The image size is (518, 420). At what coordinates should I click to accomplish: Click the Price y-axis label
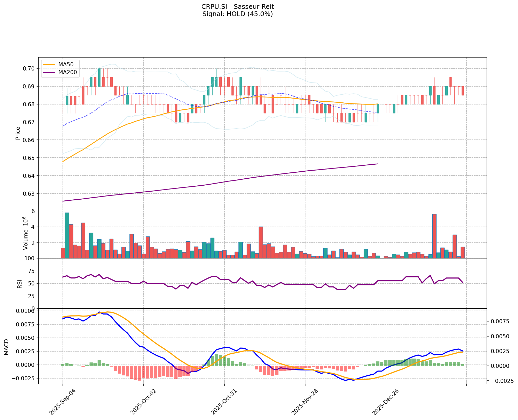(18, 133)
